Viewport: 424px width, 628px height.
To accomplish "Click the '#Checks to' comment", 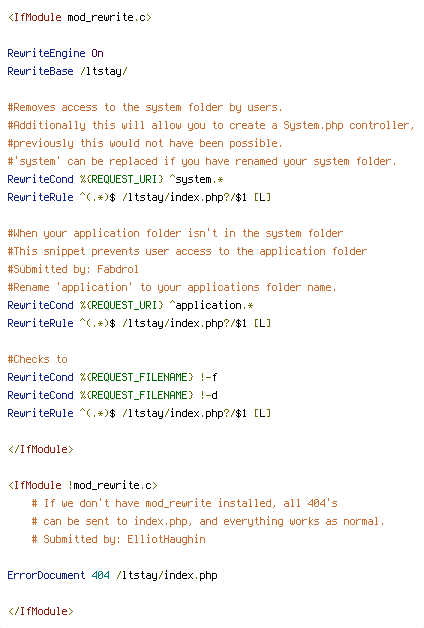I will 38,359.
